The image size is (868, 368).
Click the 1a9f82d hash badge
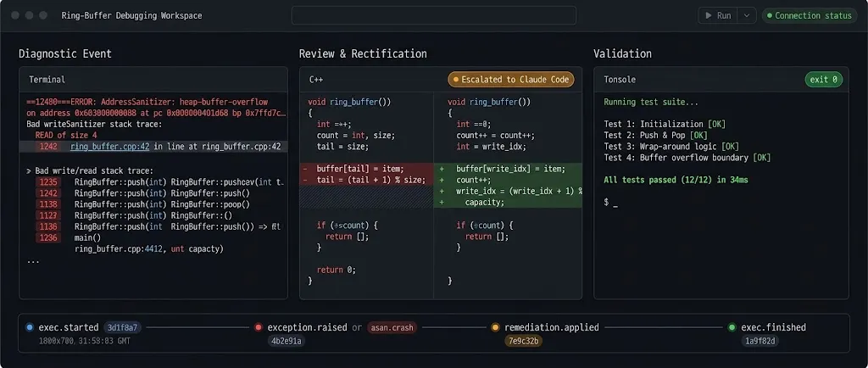[760, 341]
